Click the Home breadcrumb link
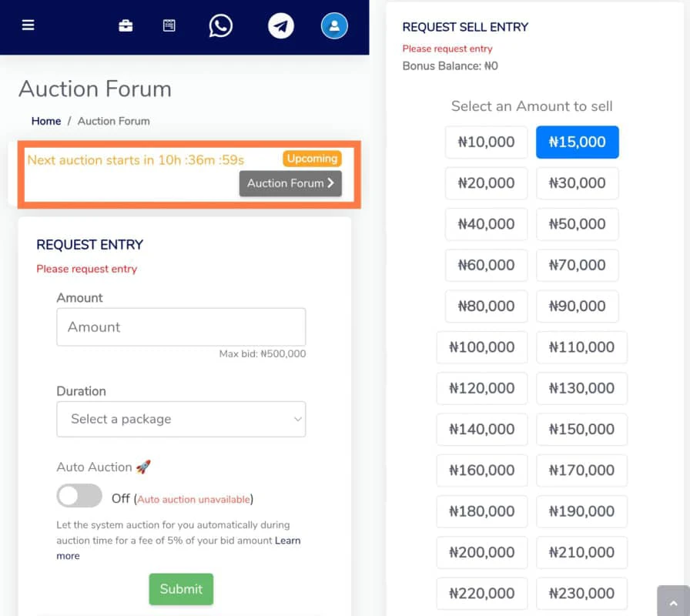The image size is (690, 616). click(46, 121)
